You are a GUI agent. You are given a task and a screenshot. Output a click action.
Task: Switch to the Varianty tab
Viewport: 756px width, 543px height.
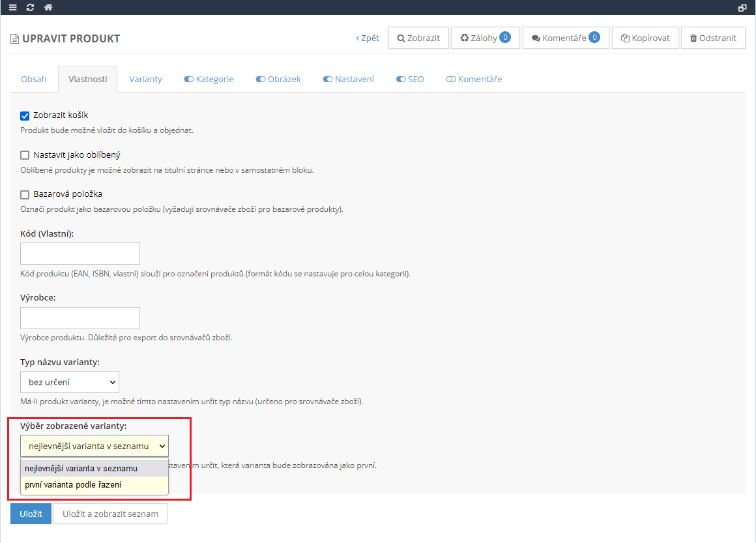pos(145,80)
